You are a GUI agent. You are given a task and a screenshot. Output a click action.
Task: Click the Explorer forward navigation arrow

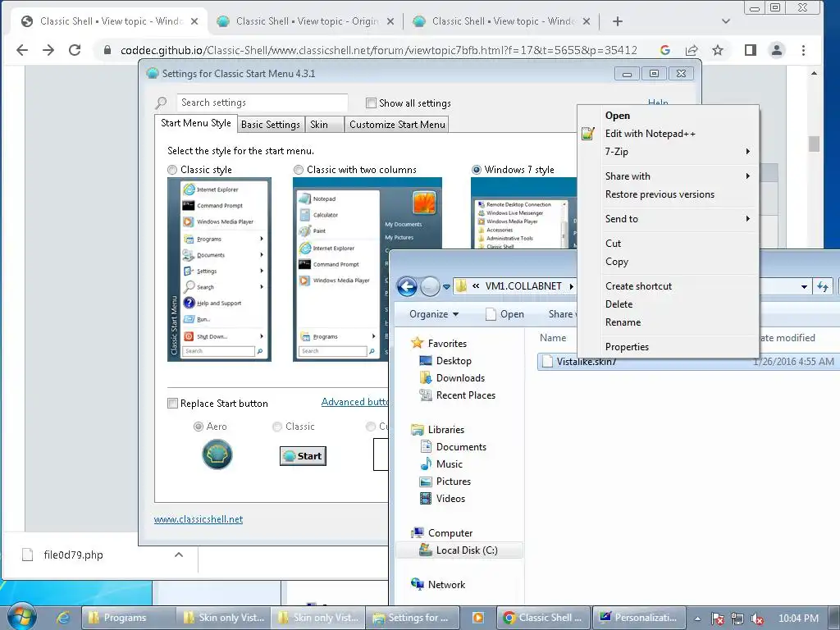[430, 286]
